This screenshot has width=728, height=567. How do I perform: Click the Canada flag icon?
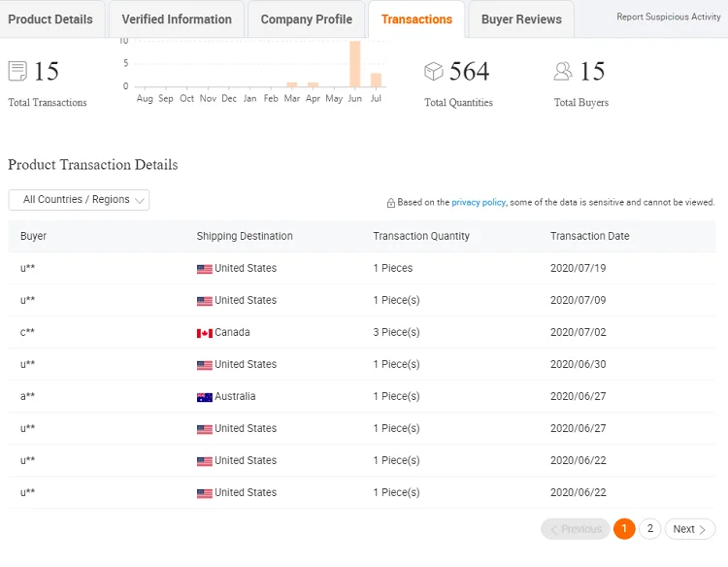coord(204,333)
